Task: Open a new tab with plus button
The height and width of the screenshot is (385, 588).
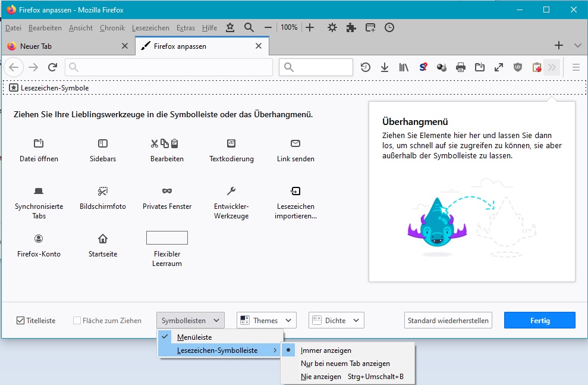Action: (559, 45)
